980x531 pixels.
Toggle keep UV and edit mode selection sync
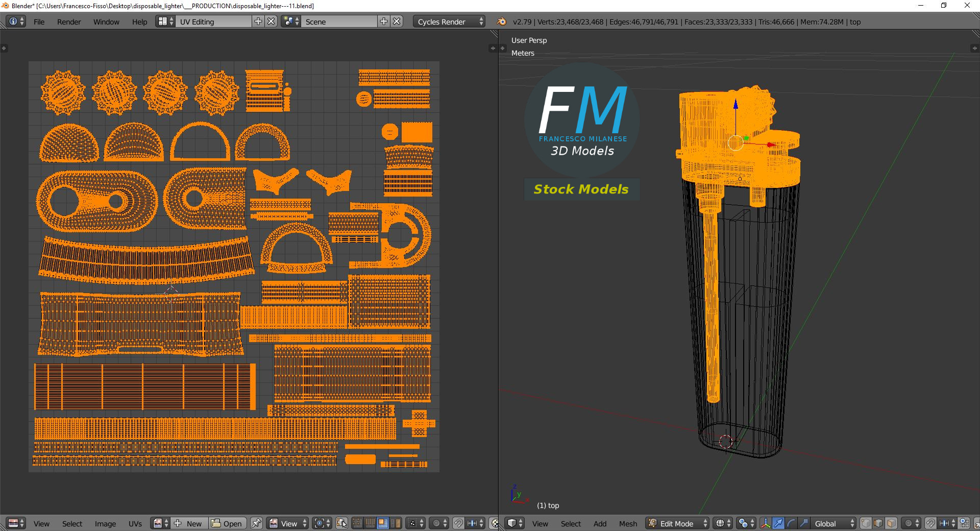click(341, 523)
